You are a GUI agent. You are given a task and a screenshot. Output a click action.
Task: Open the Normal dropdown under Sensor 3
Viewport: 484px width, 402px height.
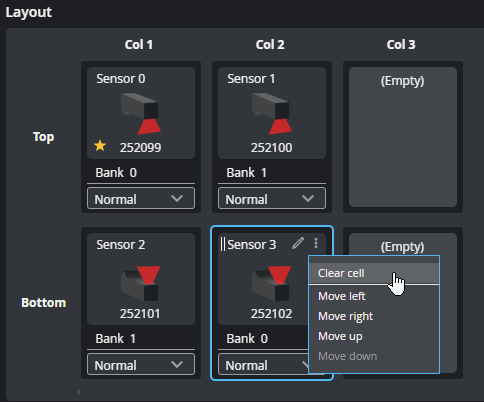point(263,364)
